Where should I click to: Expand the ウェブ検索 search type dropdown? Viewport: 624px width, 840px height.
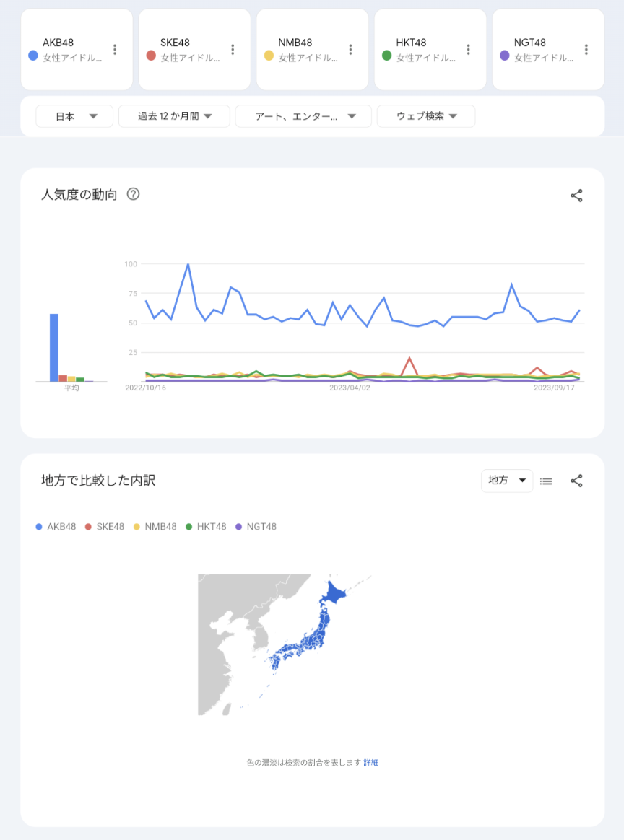[x=426, y=116]
